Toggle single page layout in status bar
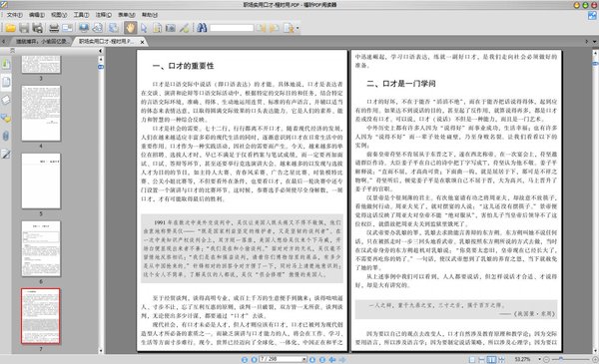The image size is (599, 364). coord(472,359)
